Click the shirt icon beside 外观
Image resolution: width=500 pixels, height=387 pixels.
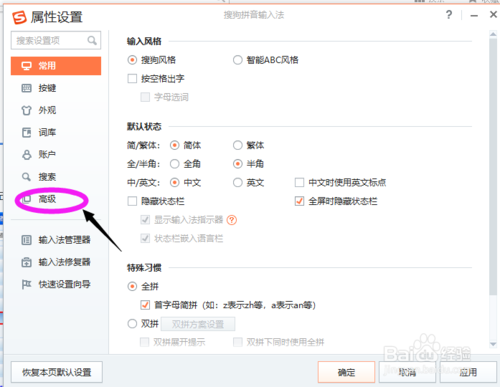click(26, 110)
